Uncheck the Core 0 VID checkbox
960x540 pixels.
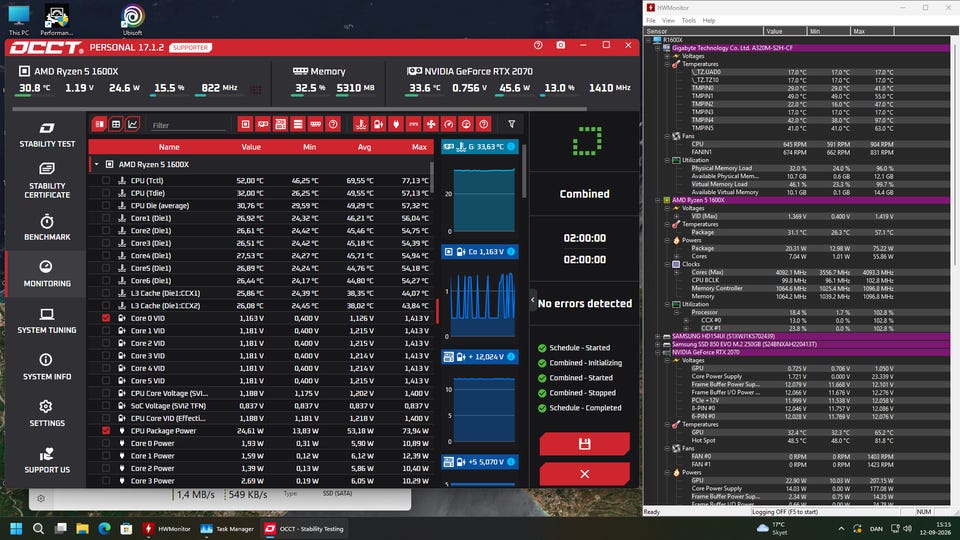[x=106, y=318]
